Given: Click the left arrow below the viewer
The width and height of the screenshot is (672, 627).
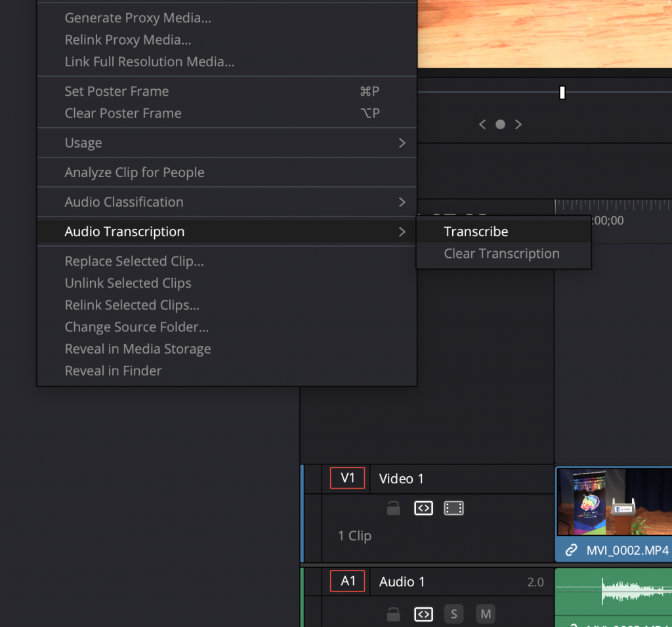Looking at the screenshot, I should click(x=482, y=125).
